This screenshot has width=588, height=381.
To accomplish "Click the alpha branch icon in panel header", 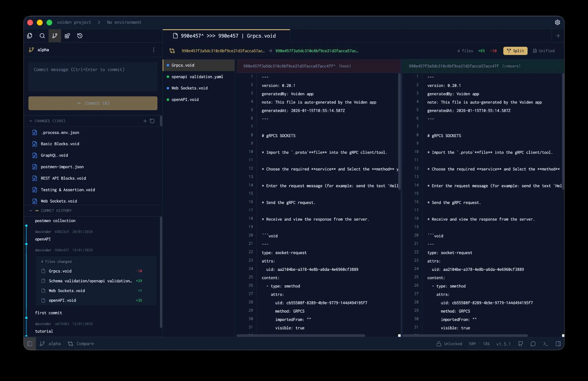I will (31, 50).
